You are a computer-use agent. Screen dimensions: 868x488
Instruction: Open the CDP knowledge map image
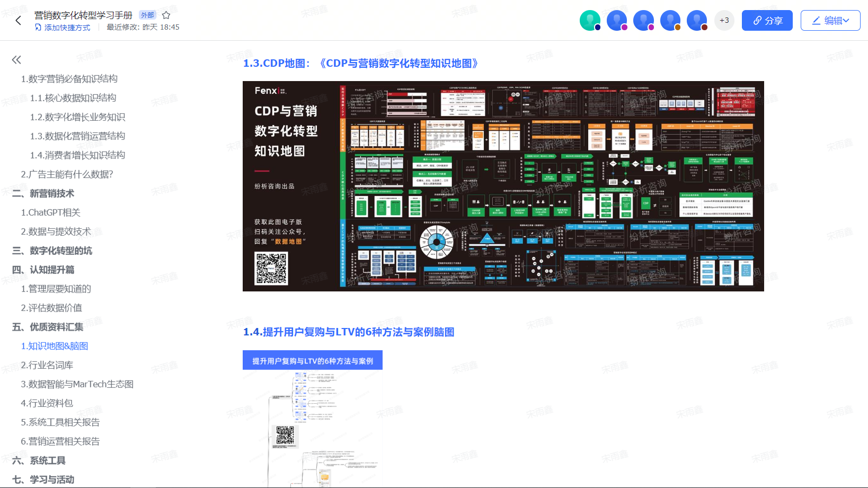(503, 186)
